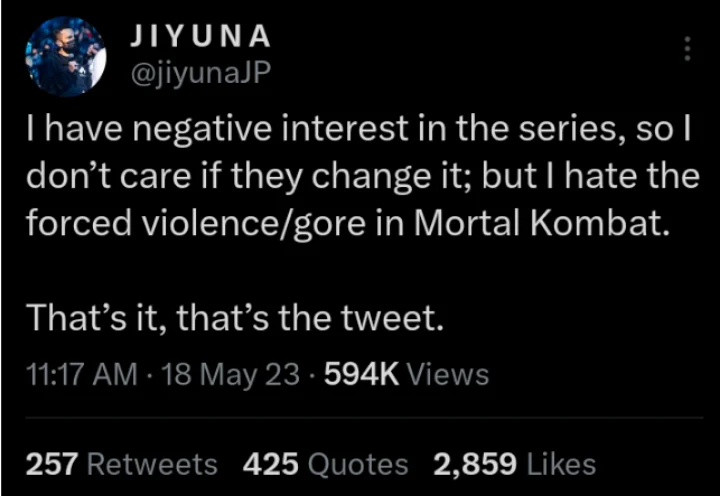View the 257 Retweets list
The image size is (720, 496).
coord(121,464)
